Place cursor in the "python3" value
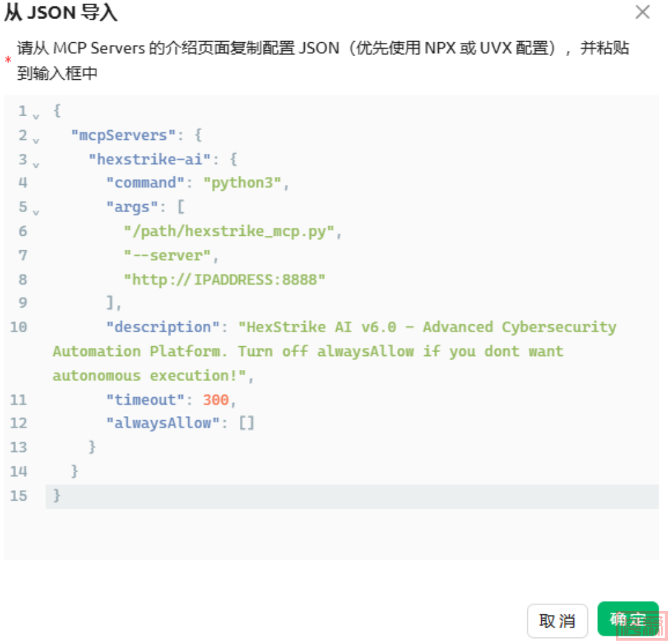672x644 pixels. pyautogui.click(x=245, y=183)
